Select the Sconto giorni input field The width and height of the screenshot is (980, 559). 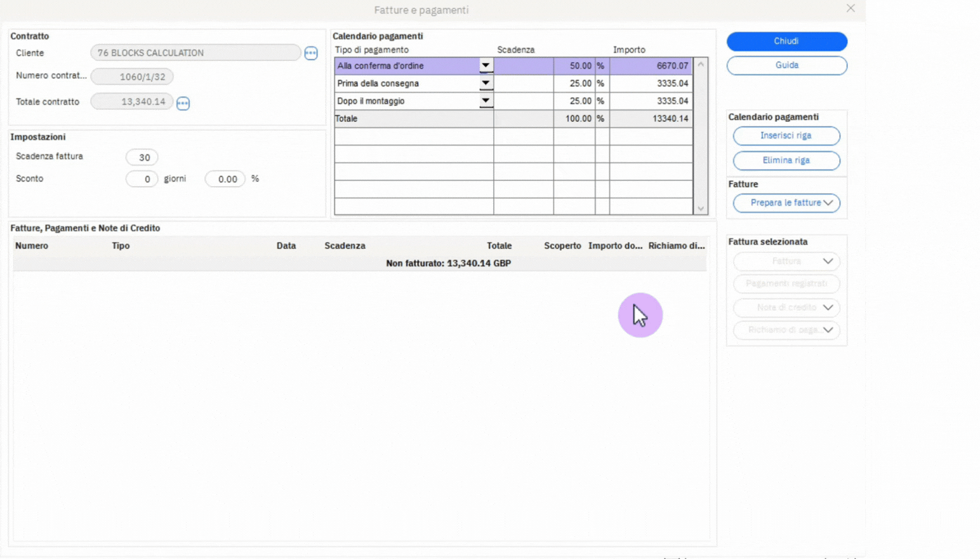click(142, 179)
